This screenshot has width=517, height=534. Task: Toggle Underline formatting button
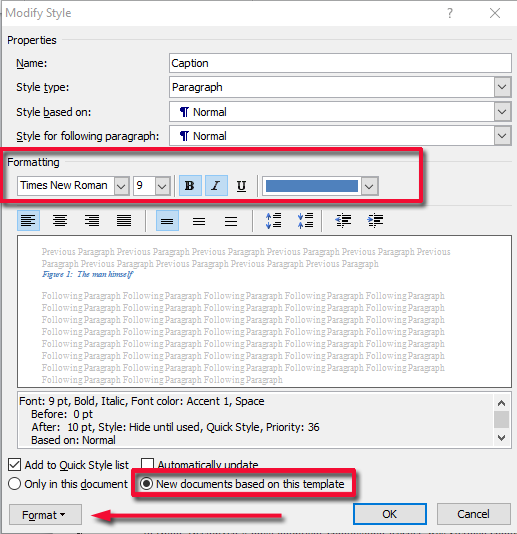click(x=241, y=186)
